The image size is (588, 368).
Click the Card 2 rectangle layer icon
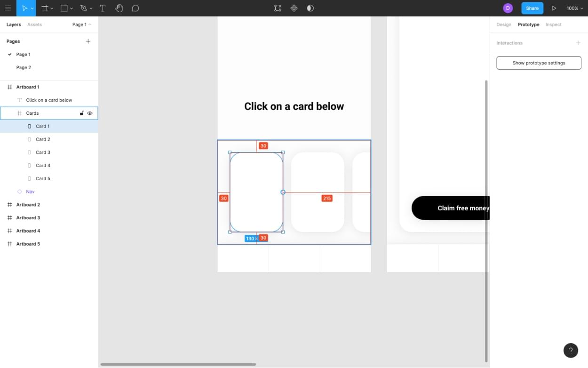click(x=30, y=139)
